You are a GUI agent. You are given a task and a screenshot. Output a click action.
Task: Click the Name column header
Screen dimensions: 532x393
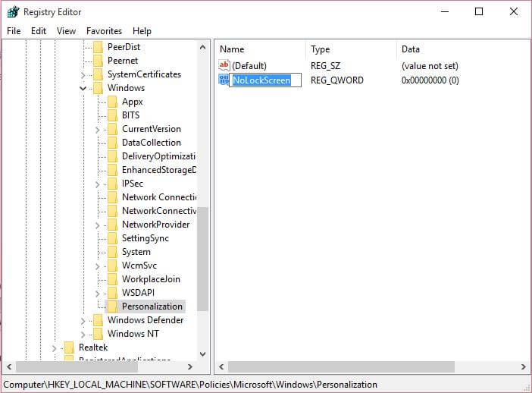232,49
